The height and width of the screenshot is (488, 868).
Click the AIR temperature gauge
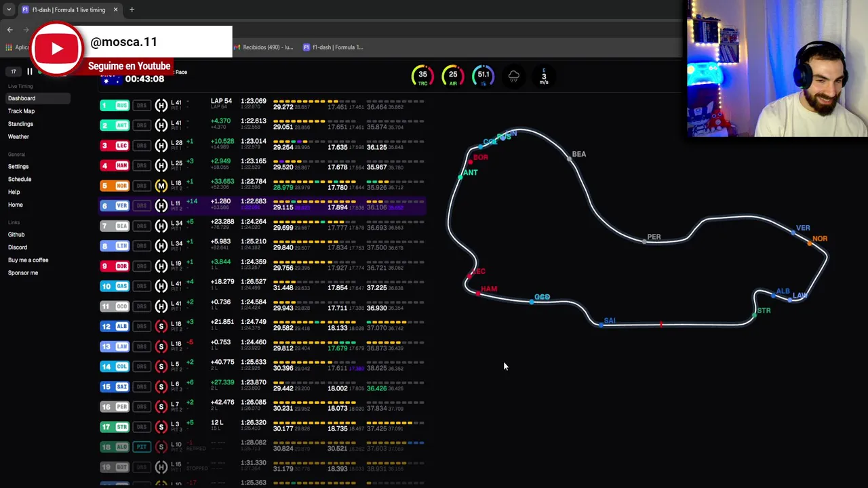pos(453,76)
